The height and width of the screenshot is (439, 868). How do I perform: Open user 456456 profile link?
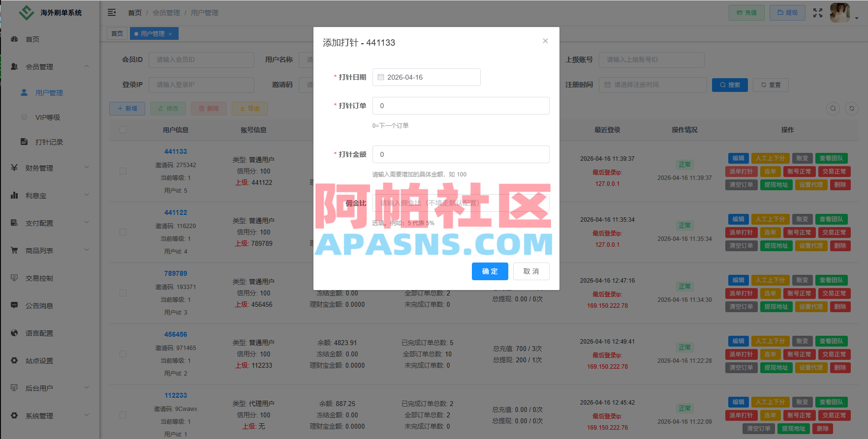click(176, 334)
